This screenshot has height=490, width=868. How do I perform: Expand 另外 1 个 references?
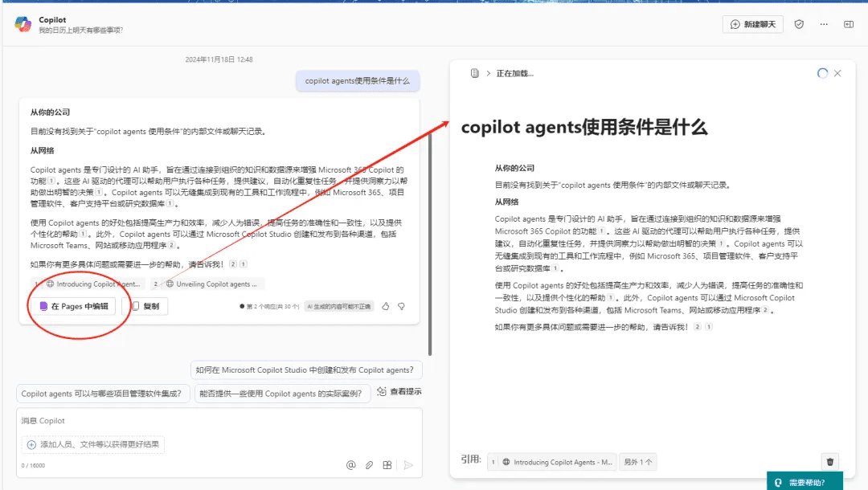[637, 462]
